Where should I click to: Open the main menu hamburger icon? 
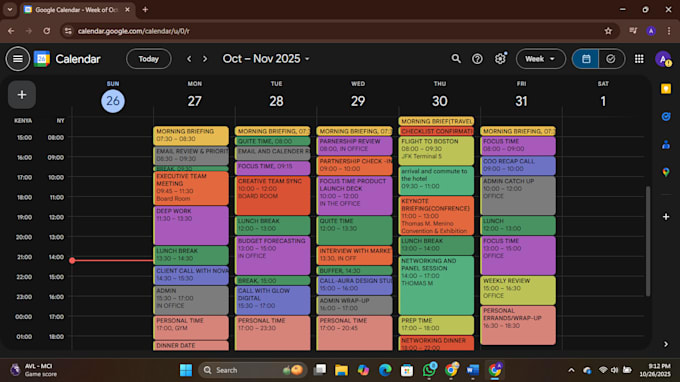coord(18,59)
